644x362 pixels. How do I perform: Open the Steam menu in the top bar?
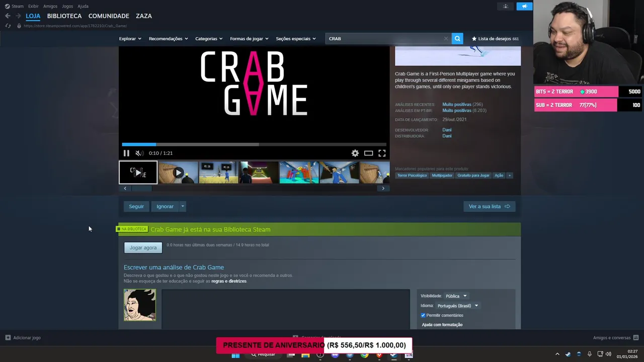(x=14, y=6)
